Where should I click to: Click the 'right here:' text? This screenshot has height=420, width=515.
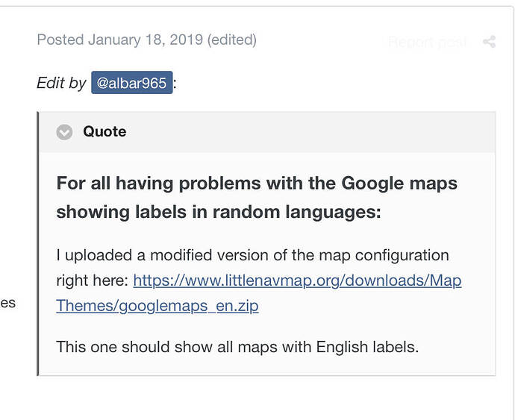pos(92,280)
